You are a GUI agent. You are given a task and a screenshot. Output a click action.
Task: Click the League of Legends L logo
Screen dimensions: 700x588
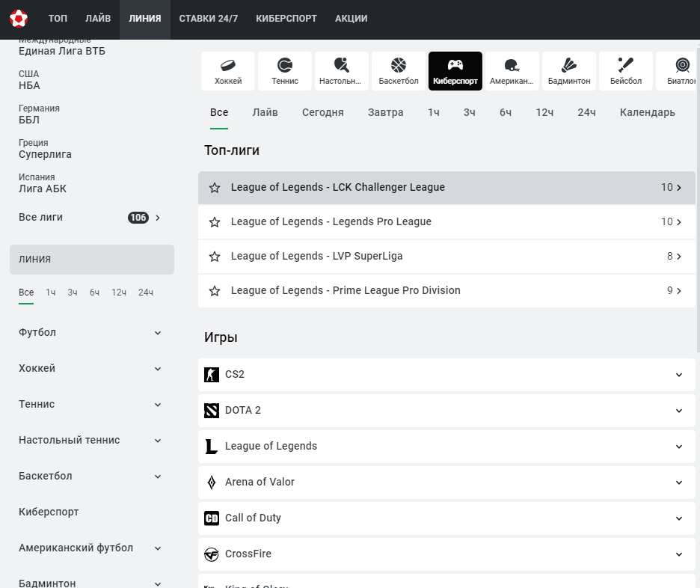[212, 446]
